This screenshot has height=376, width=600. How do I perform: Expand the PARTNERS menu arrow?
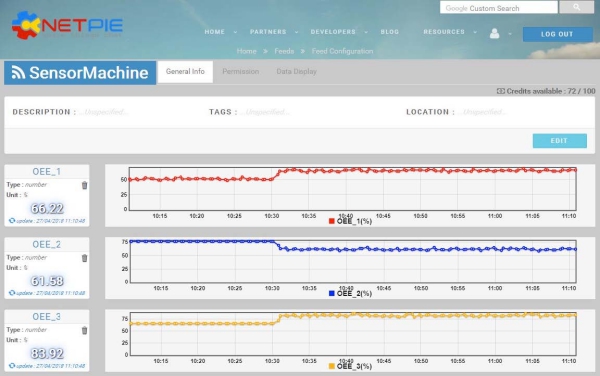tap(297, 32)
